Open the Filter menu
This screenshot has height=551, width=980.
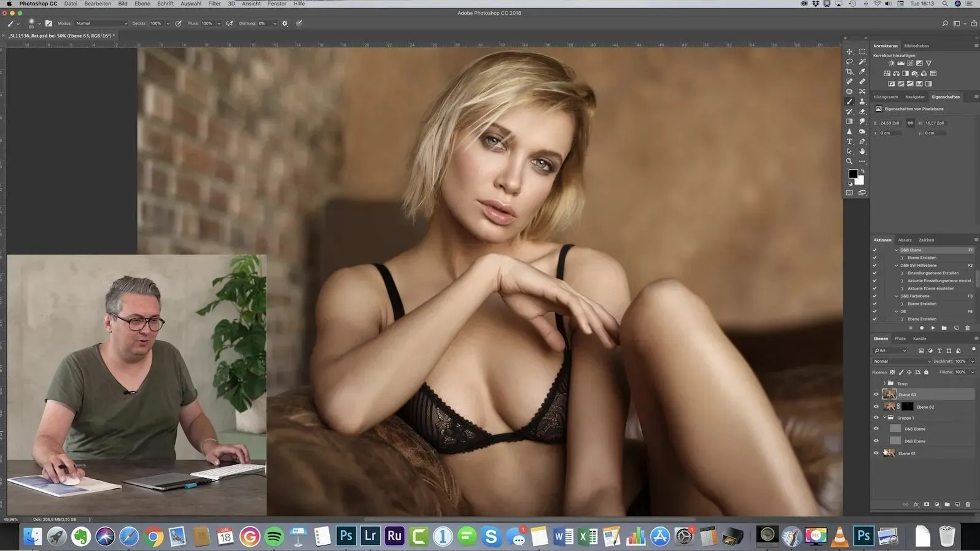(214, 4)
